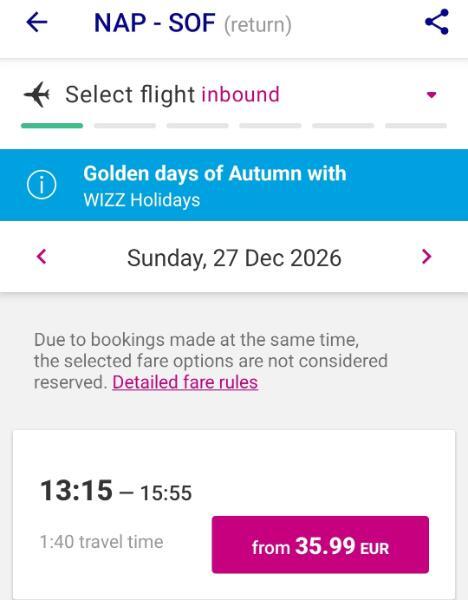The image size is (468, 600).
Task: Tap the NAP - SOF route title
Action: coord(155,23)
